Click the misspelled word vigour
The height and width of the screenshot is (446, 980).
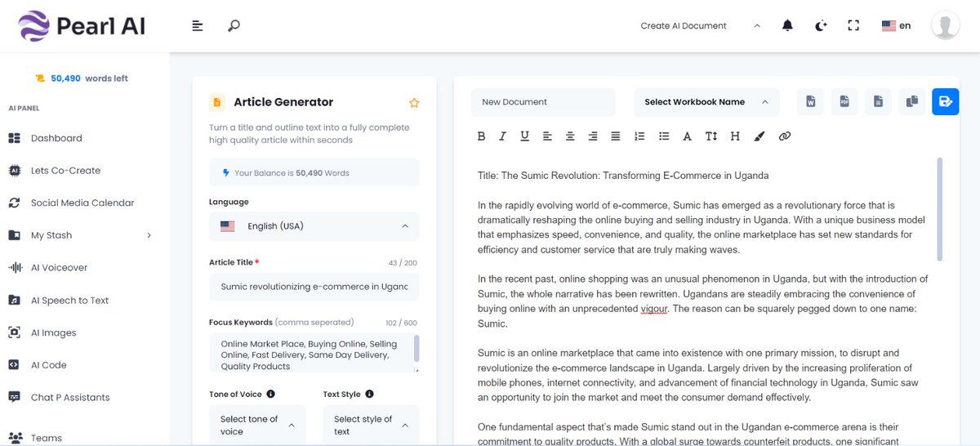point(654,309)
